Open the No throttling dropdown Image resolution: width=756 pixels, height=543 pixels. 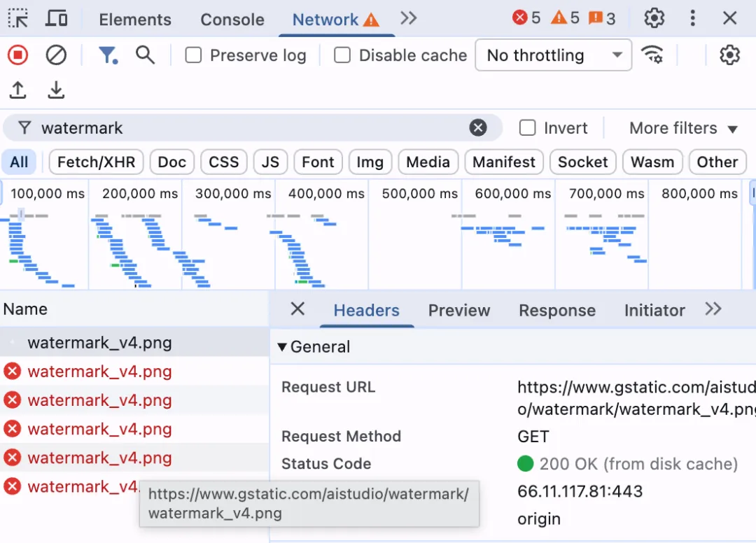tap(553, 55)
